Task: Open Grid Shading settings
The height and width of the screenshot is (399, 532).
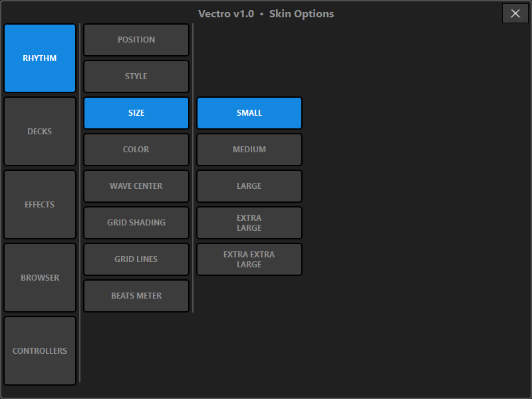Action: point(136,223)
